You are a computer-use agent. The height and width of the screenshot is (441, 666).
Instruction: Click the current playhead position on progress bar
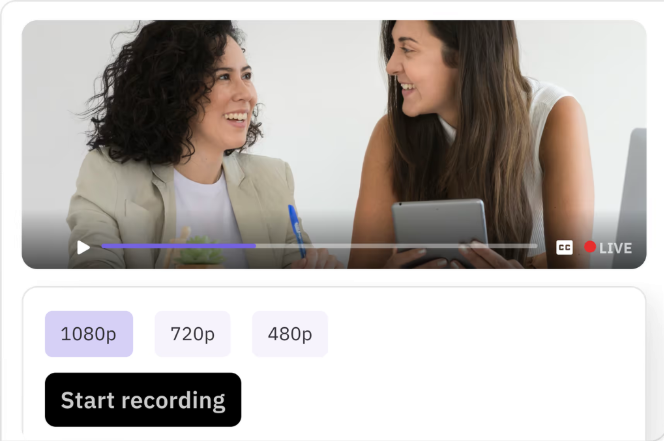[x=255, y=246]
